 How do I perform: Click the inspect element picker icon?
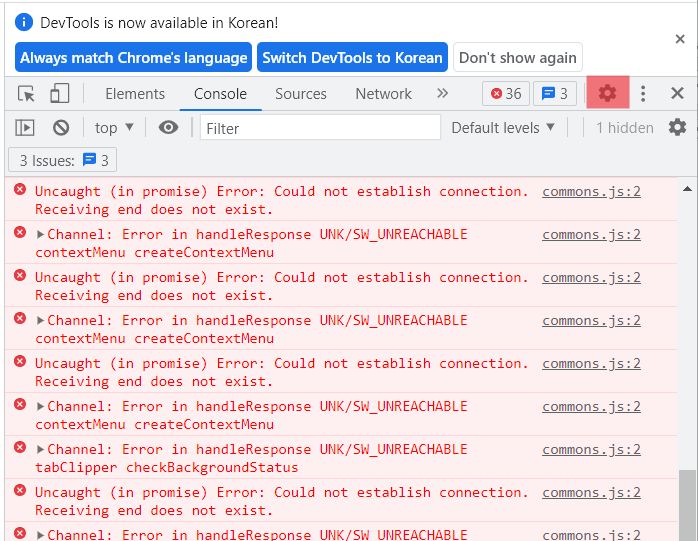pyautogui.click(x=26, y=94)
